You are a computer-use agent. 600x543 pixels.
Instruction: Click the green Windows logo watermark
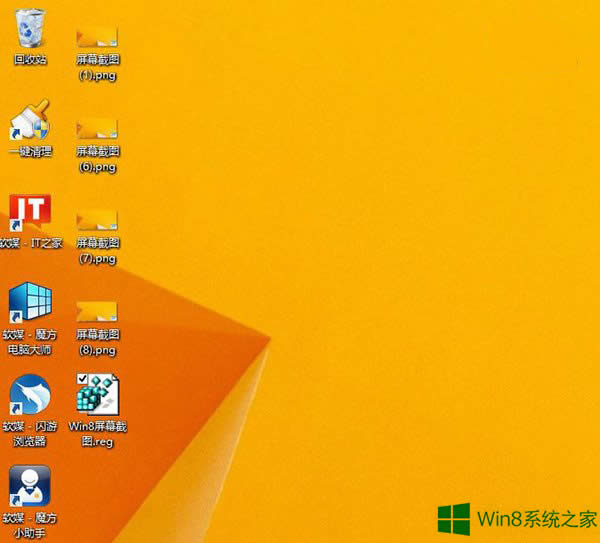(x=456, y=518)
